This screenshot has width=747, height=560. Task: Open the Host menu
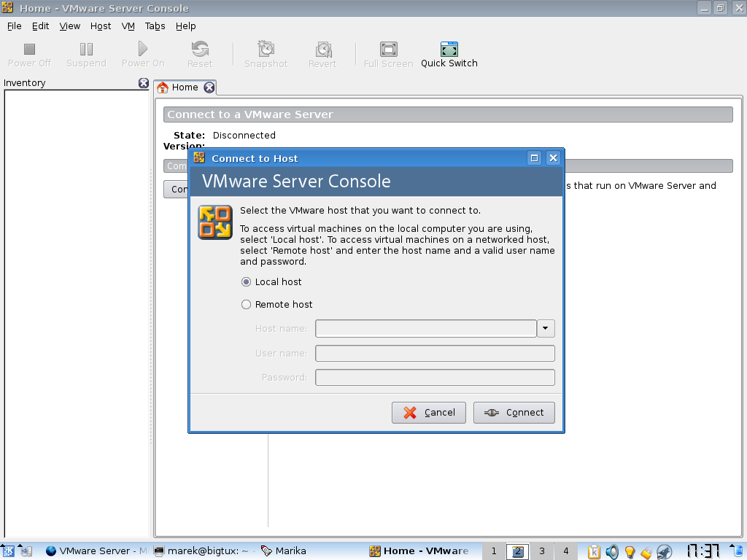[101, 26]
